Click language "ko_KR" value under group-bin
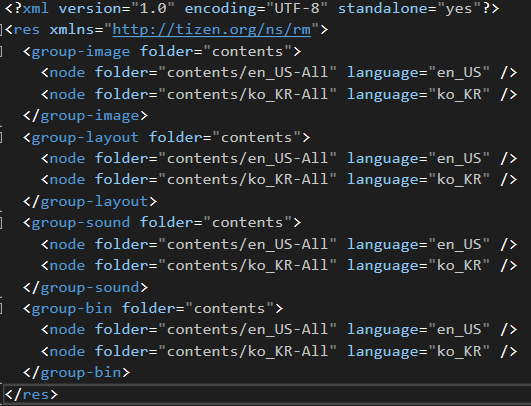This screenshot has width=531, height=406. pyautogui.click(x=459, y=351)
